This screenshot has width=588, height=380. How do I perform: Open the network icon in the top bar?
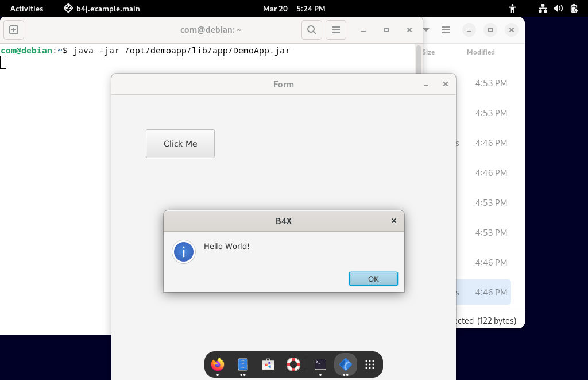(542, 9)
